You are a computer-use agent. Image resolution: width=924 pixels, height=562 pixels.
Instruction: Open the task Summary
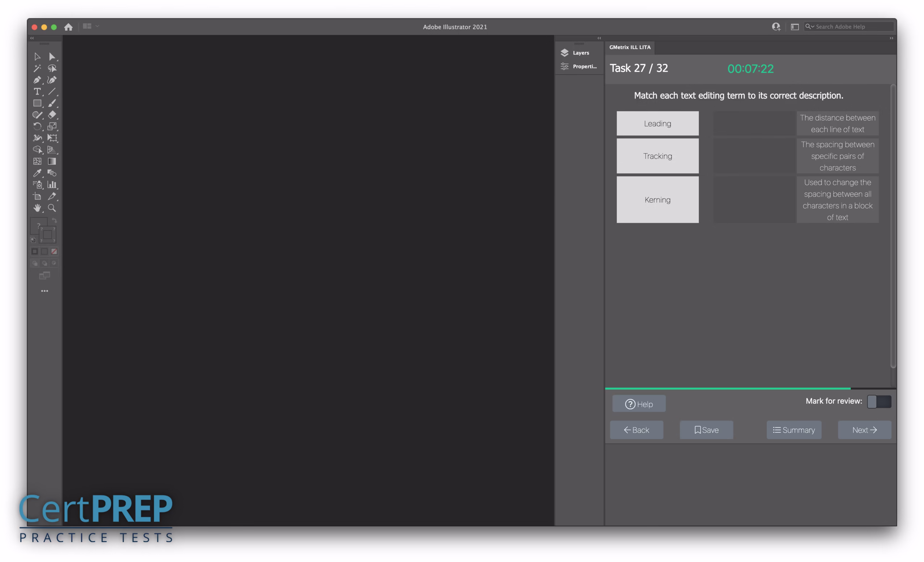793,430
